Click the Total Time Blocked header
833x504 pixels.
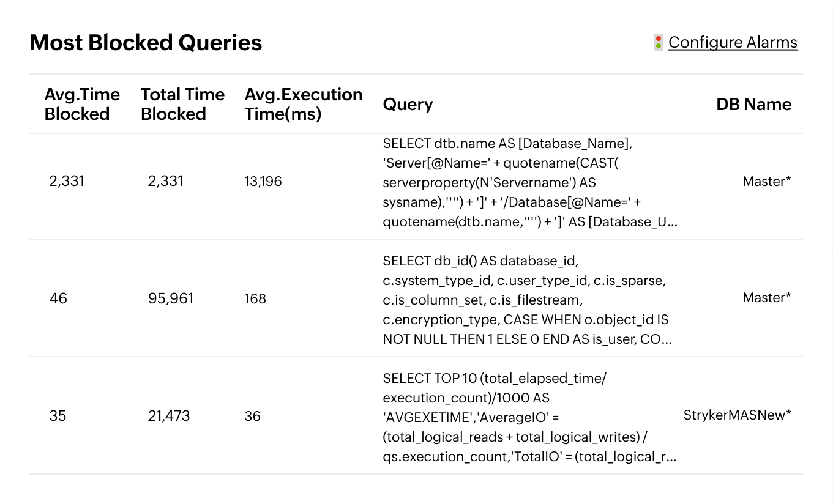pyautogui.click(x=182, y=104)
